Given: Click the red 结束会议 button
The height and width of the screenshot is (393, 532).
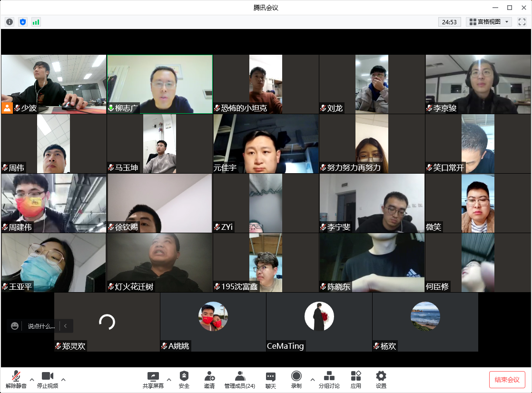Looking at the screenshot, I should 507,380.
